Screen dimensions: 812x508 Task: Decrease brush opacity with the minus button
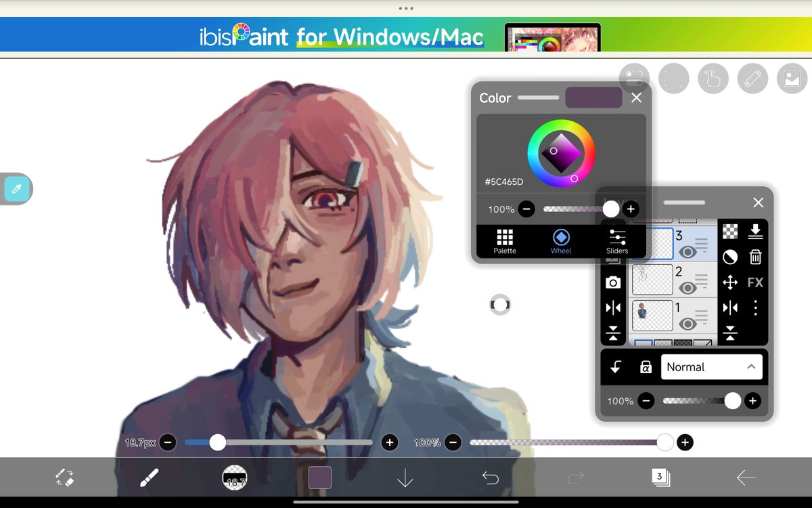coord(453,443)
